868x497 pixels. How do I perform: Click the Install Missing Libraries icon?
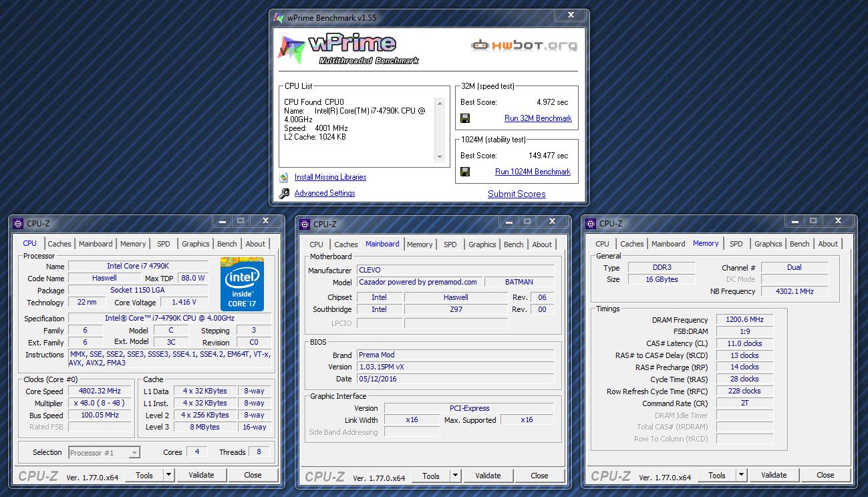coord(284,177)
